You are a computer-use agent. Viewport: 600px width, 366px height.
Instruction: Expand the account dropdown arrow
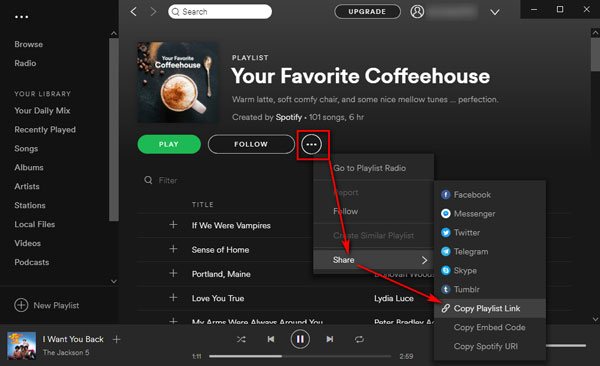click(495, 12)
